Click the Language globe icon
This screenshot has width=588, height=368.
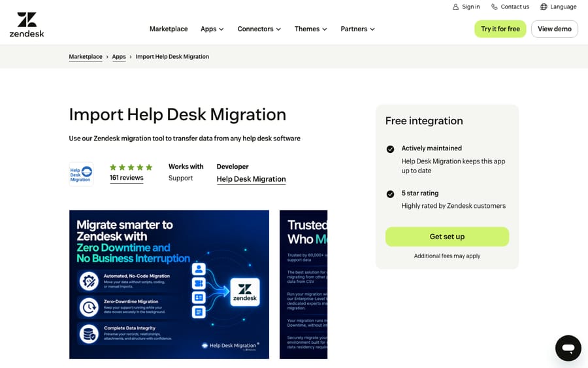pos(544,7)
